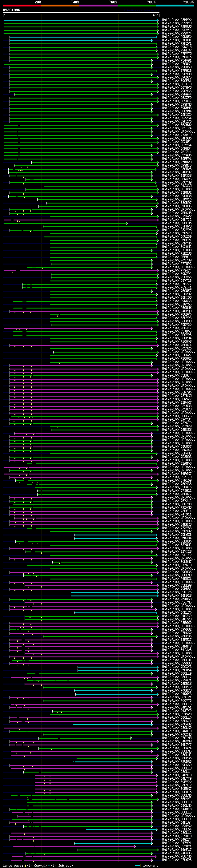View the UniRef100_B4F9G6 hit

tap(176, 139)
